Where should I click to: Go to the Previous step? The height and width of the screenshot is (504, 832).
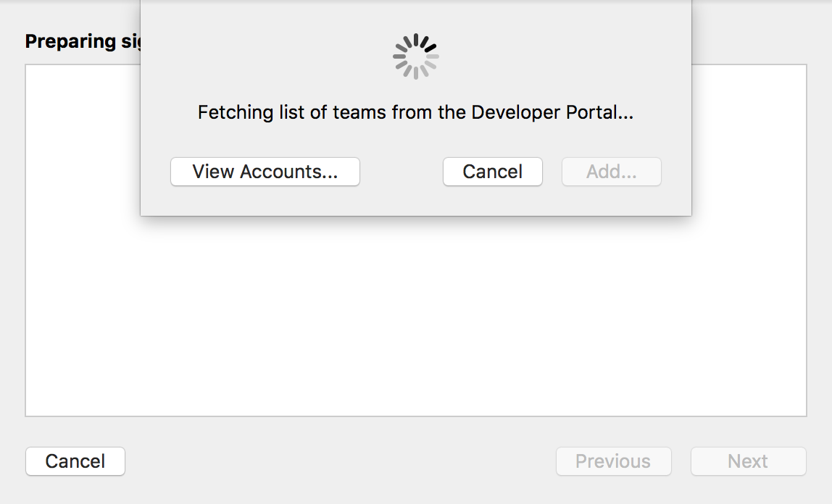(613, 461)
